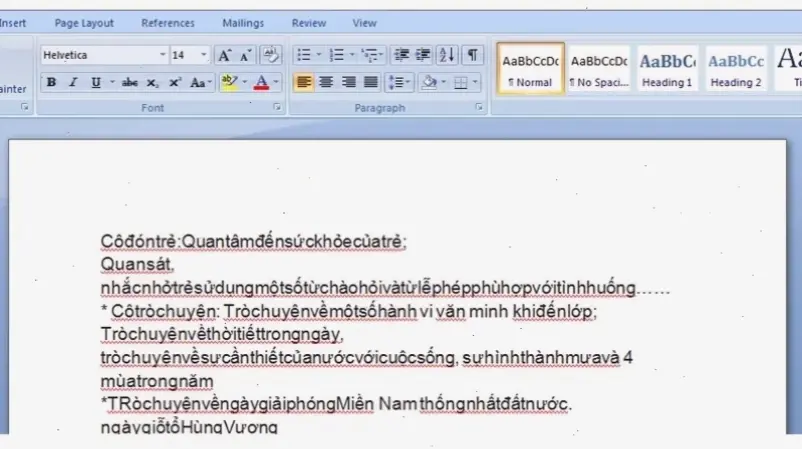The image size is (802, 449).
Task: Toggle Italic formatting
Action: click(73, 82)
